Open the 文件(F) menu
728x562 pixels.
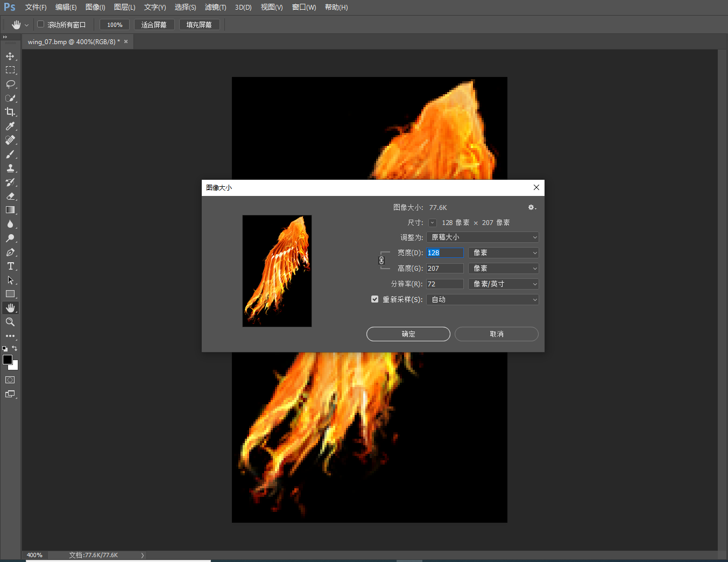tap(36, 7)
